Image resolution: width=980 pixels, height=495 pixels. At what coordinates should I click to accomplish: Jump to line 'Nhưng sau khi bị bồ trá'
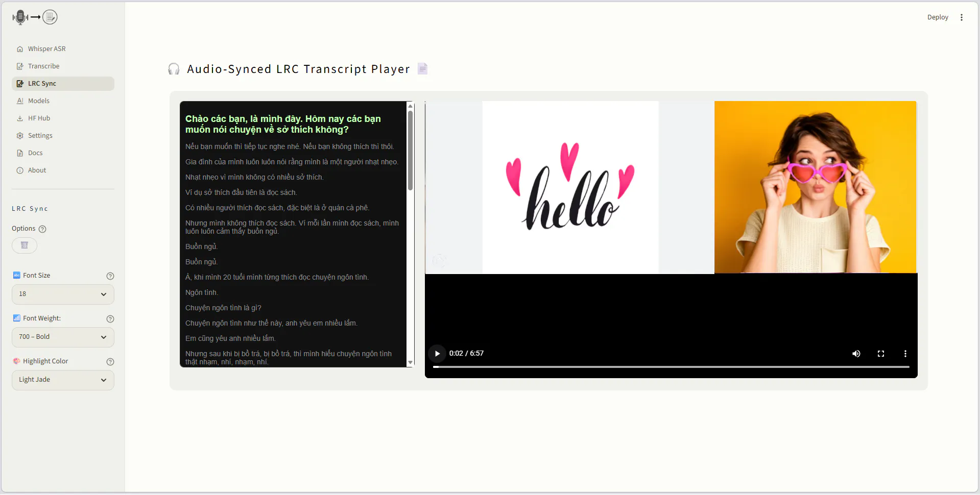click(289, 358)
